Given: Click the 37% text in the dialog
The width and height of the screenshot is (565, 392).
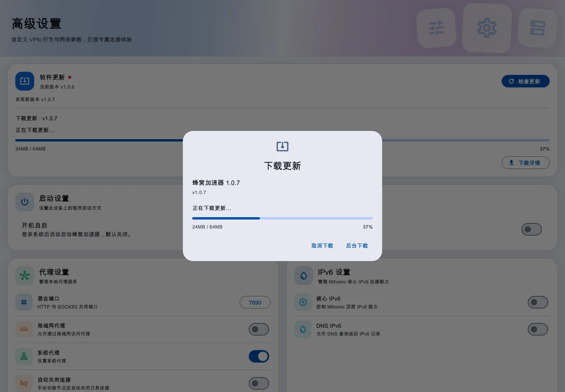Looking at the screenshot, I should coord(368,227).
